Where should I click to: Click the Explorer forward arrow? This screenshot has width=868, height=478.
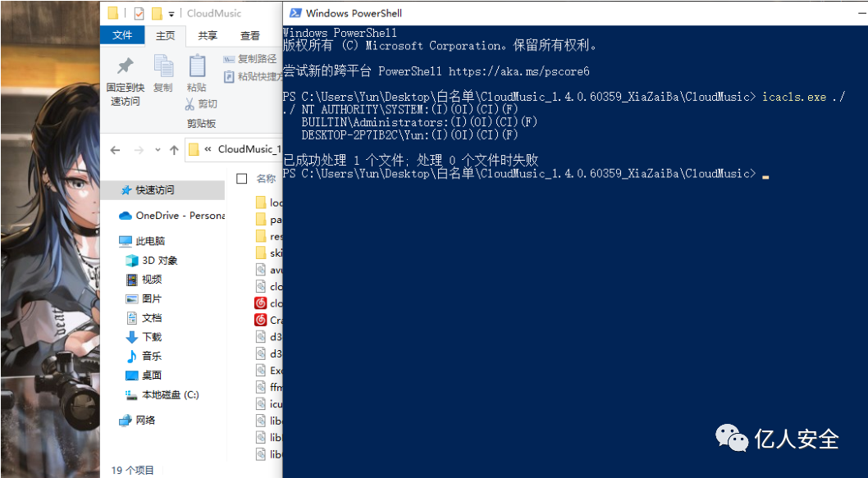(139, 150)
